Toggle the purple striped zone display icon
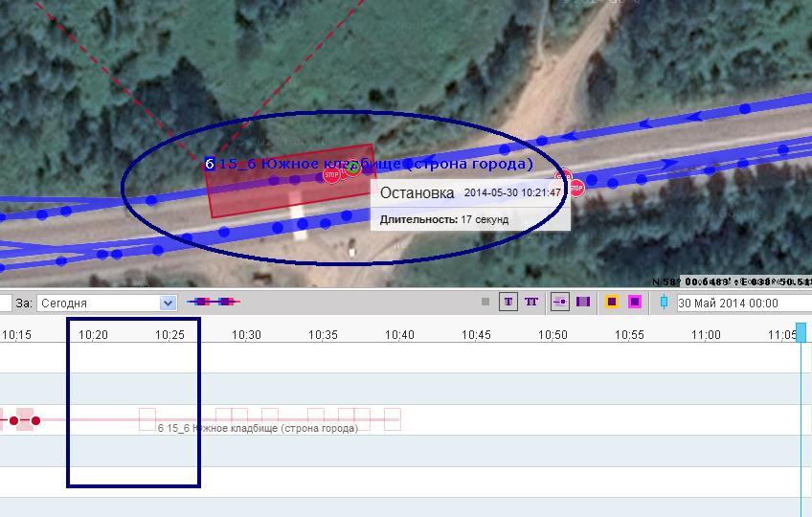 583,303
